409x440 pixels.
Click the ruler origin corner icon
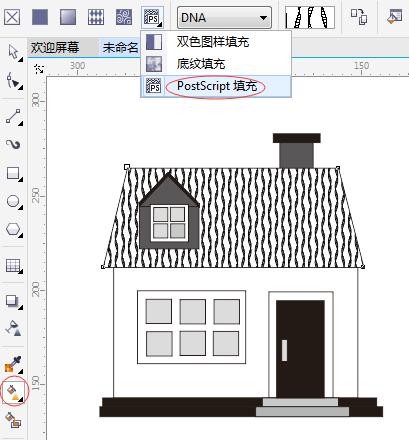[39, 69]
